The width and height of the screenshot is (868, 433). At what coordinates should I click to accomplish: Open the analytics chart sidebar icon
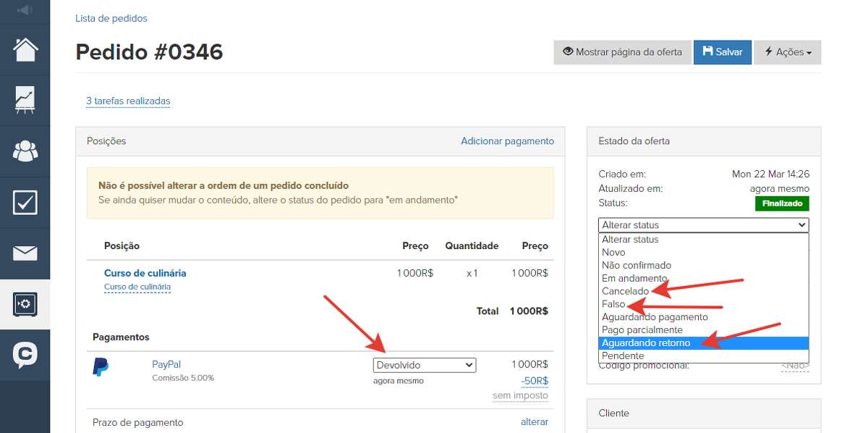pyautogui.click(x=25, y=101)
